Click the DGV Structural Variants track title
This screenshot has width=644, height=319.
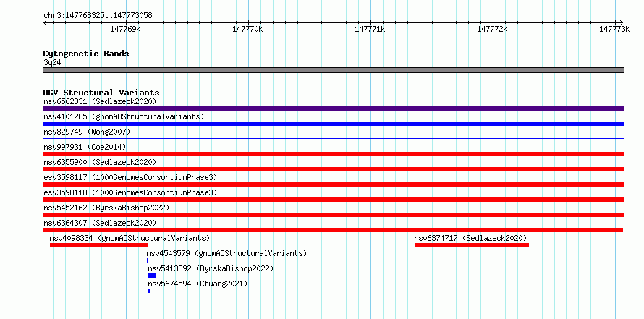pos(101,93)
